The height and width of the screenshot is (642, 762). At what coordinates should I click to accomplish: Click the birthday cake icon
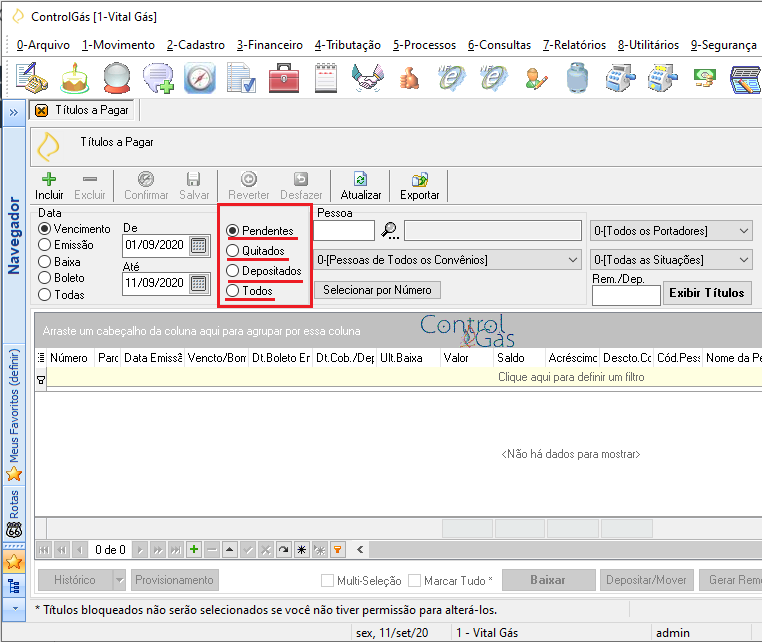point(74,78)
